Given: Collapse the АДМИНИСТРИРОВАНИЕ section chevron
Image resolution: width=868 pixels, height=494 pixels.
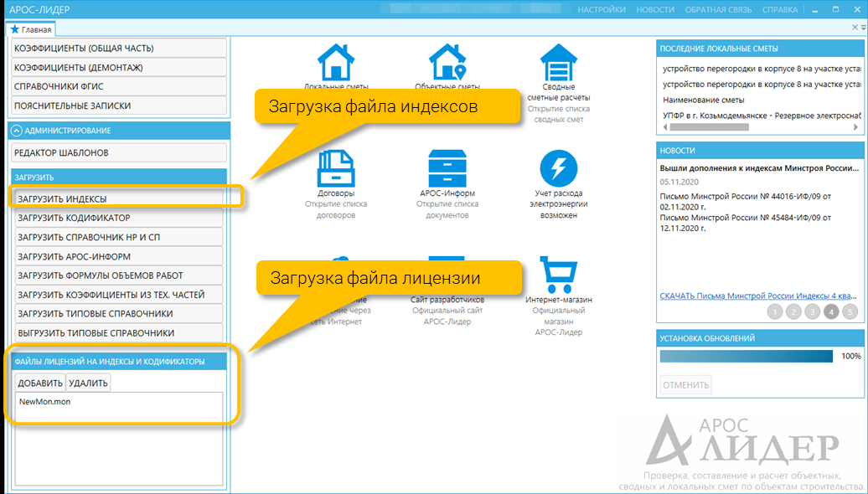Looking at the screenshot, I should 17,131.
